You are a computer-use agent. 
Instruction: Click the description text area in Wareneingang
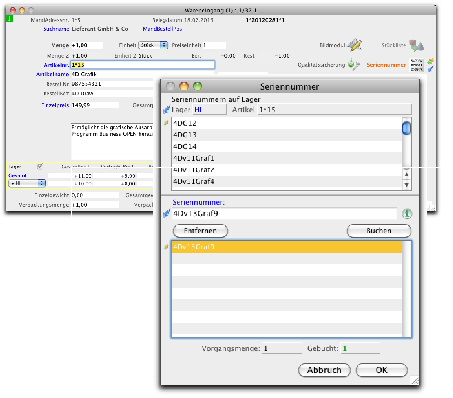[112, 141]
